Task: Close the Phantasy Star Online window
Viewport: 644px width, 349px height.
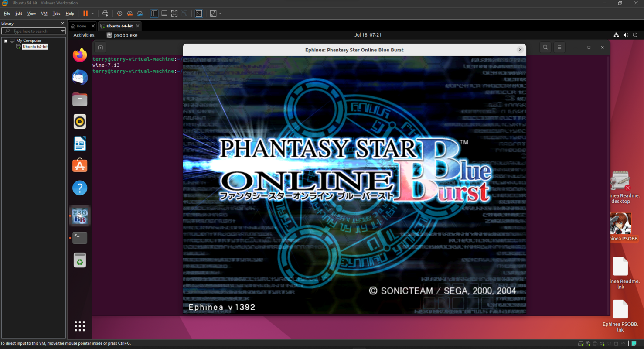Action: tap(520, 50)
